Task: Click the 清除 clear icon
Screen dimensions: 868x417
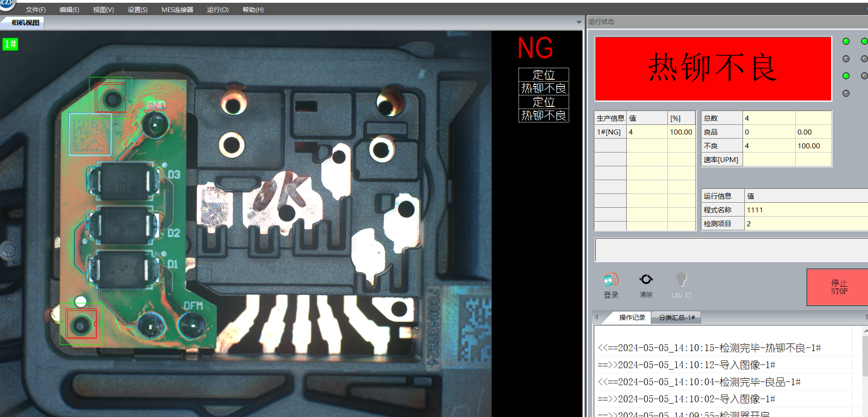Action: (646, 279)
